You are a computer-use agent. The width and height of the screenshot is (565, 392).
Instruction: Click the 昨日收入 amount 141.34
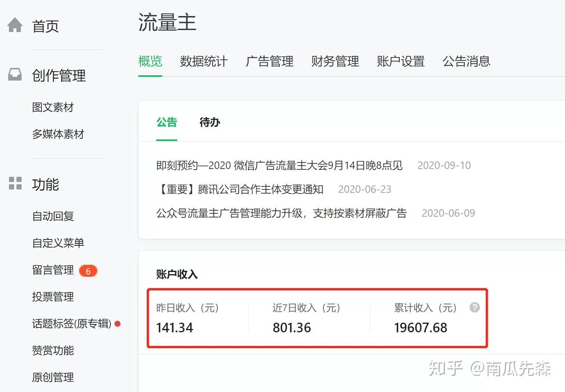175,327
